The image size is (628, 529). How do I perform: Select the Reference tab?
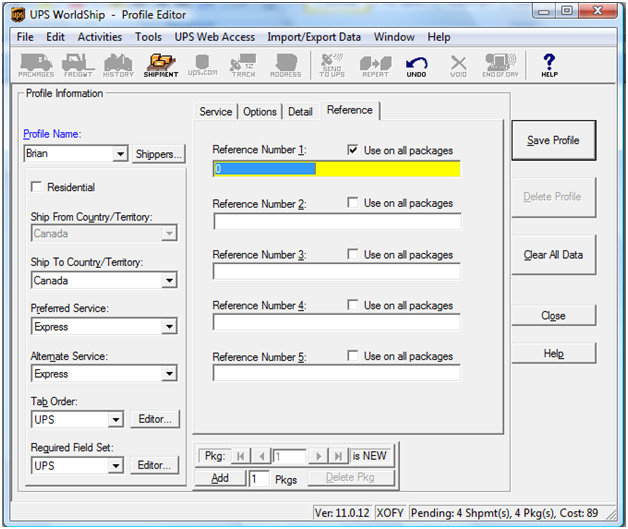350,110
